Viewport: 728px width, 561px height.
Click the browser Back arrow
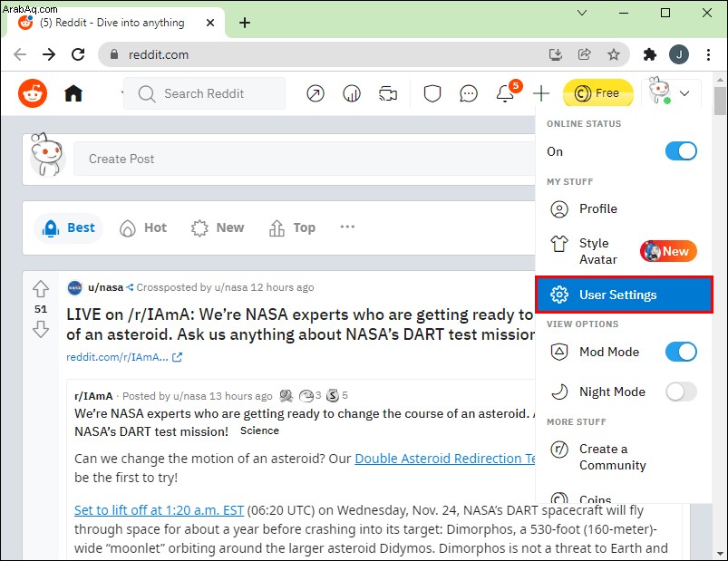click(20, 54)
